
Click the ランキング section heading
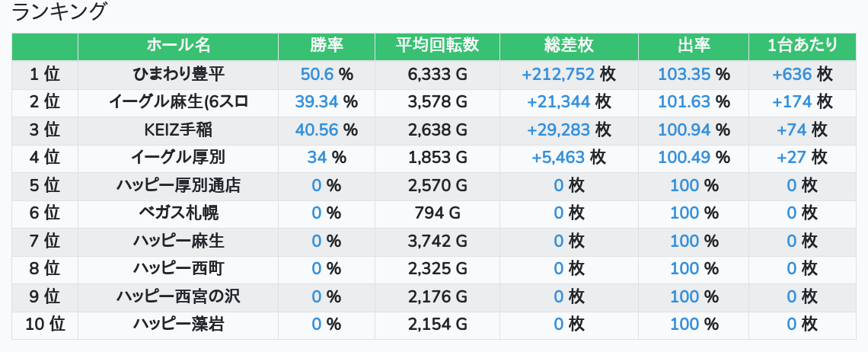click(x=60, y=12)
